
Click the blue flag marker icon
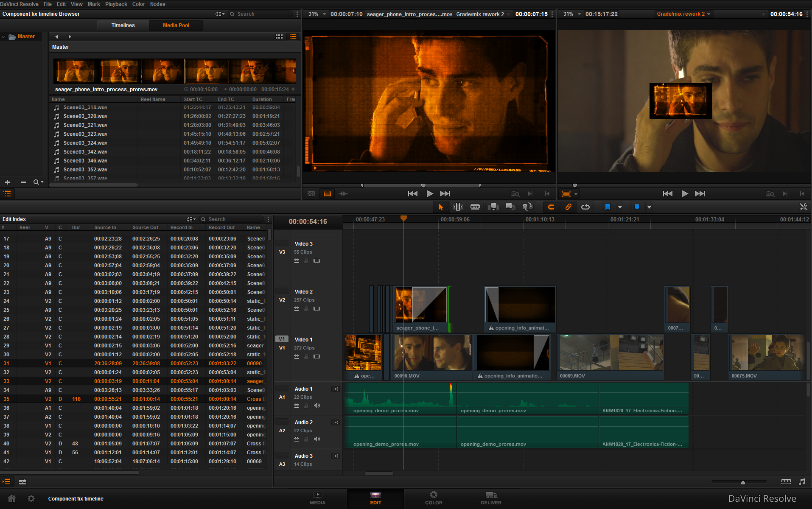click(608, 207)
